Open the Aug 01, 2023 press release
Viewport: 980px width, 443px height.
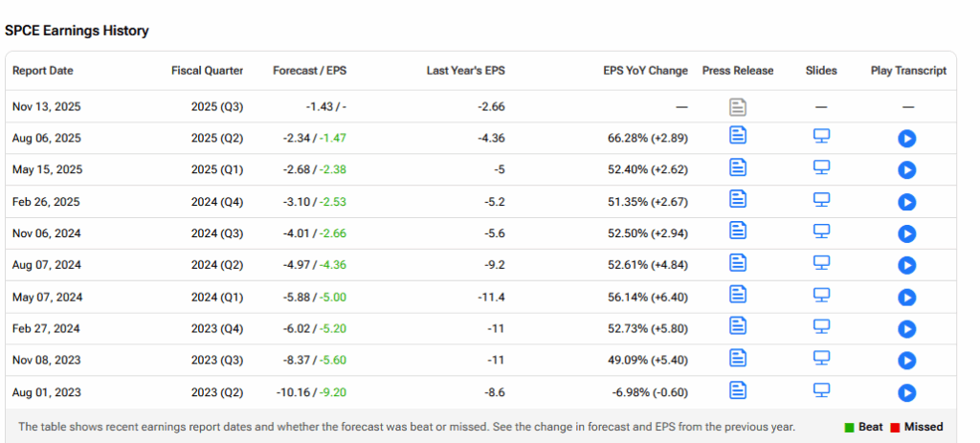click(x=738, y=390)
